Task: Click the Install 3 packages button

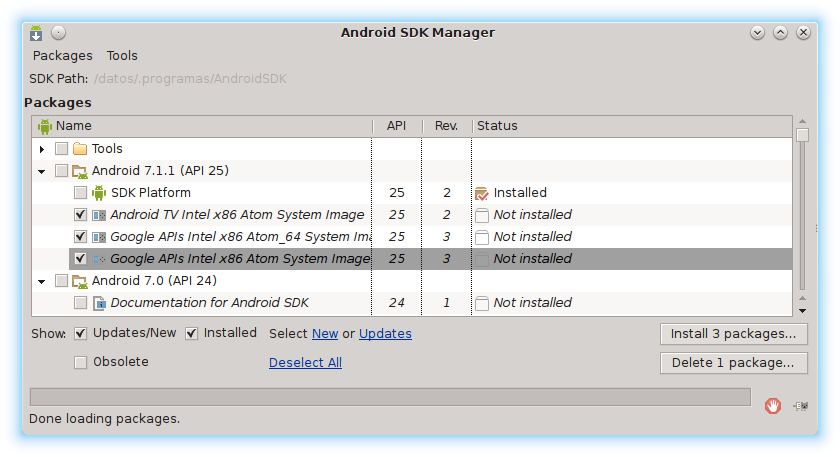Action: coord(733,334)
